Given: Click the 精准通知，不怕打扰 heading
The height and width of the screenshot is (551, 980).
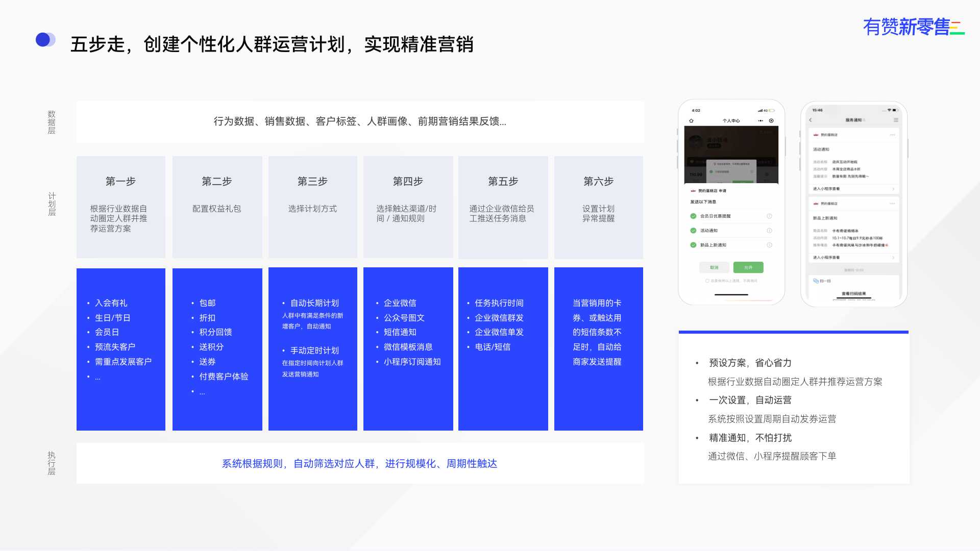Looking at the screenshot, I should click(750, 438).
